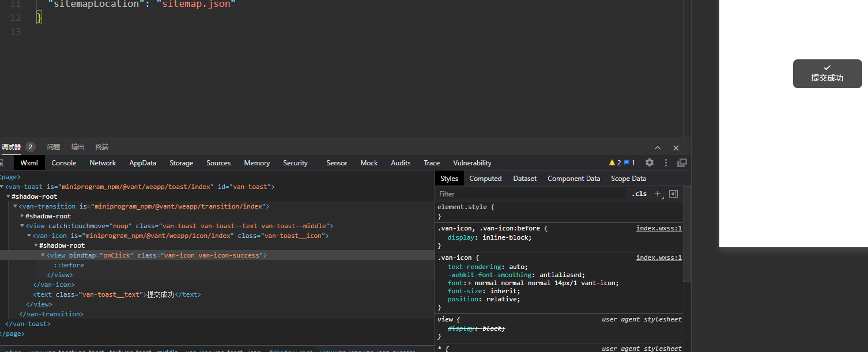Click the display: inline-block value
The width and height of the screenshot is (868, 352).
click(507, 237)
